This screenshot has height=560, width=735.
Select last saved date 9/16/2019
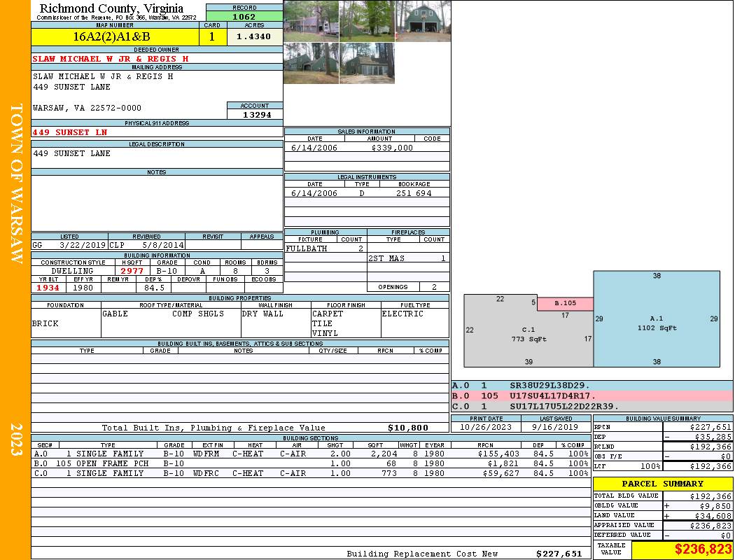point(556,427)
